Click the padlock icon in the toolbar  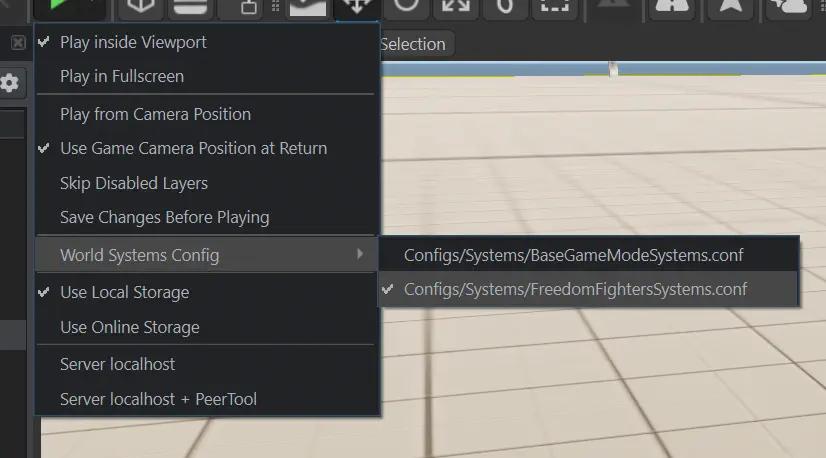coord(249,6)
